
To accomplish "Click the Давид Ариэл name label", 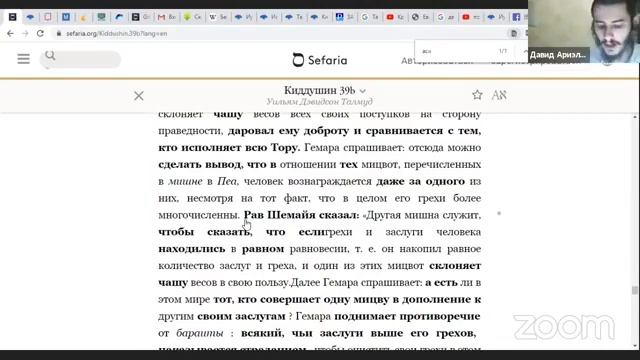I will click(558, 55).
